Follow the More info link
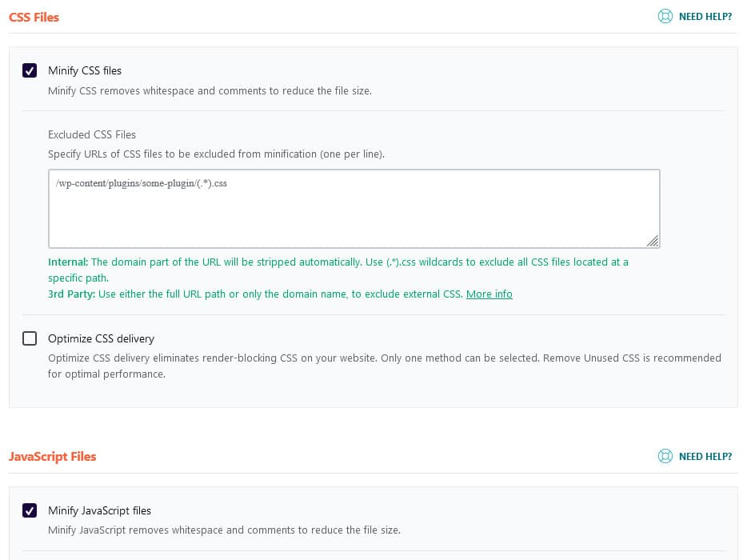This screenshot has width=747, height=560. click(x=489, y=294)
